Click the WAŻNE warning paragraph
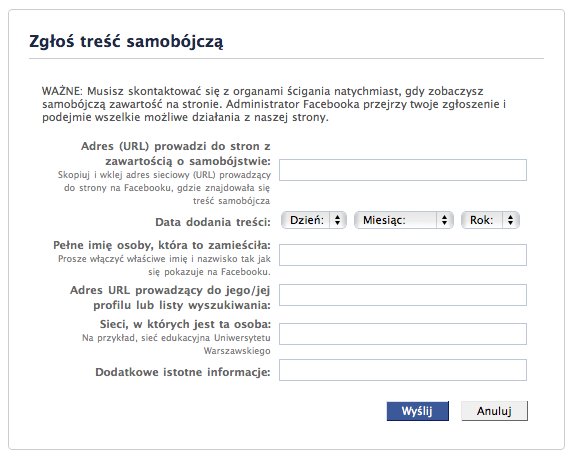Image resolution: width=578 pixels, height=459 pixels. pyautogui.click(x=274, y=104)
